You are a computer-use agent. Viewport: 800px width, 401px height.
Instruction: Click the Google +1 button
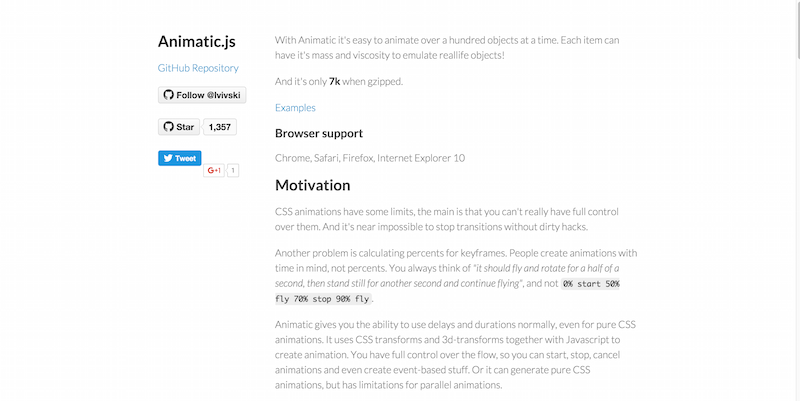214,171
